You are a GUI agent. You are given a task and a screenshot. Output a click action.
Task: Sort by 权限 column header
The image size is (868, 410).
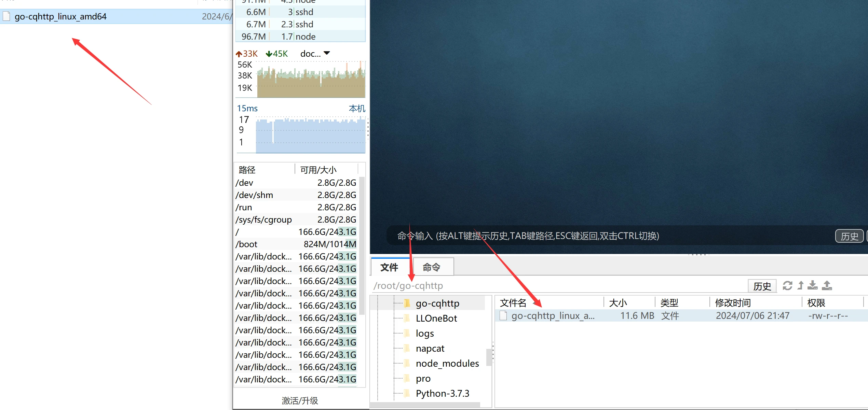[833, 302]
